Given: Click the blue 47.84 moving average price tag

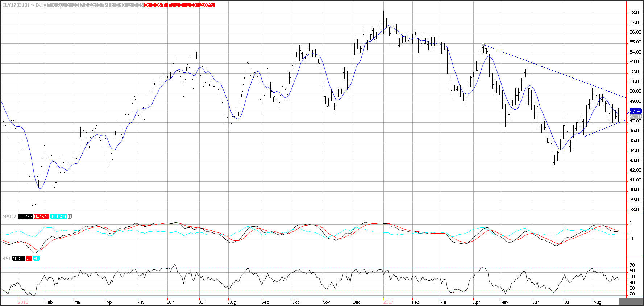Looking at the screenshot, I should point(636,111).
